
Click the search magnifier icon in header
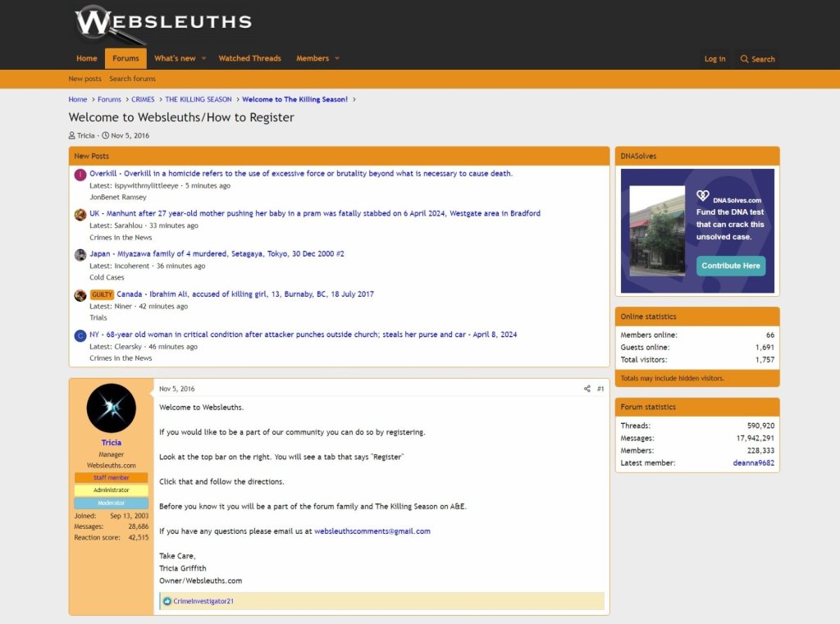pos(744,59)
